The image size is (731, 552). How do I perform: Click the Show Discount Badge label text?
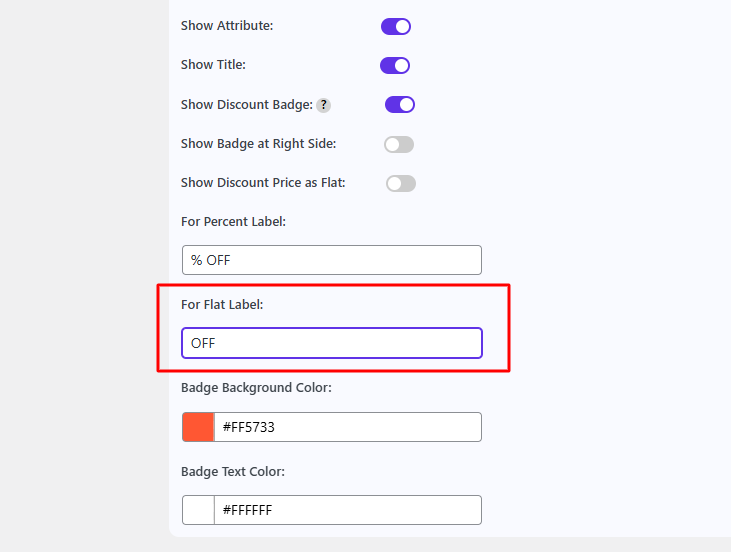tap(247, 105)
